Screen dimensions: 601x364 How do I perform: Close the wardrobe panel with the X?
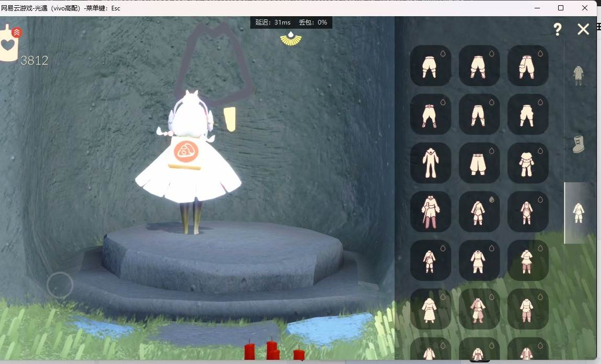tap(583, 29)
